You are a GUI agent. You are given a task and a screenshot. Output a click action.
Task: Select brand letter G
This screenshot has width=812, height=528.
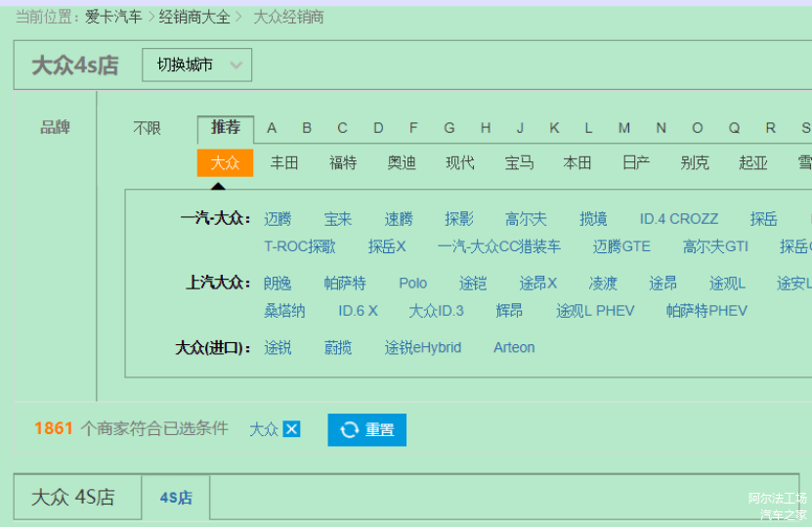449,128
